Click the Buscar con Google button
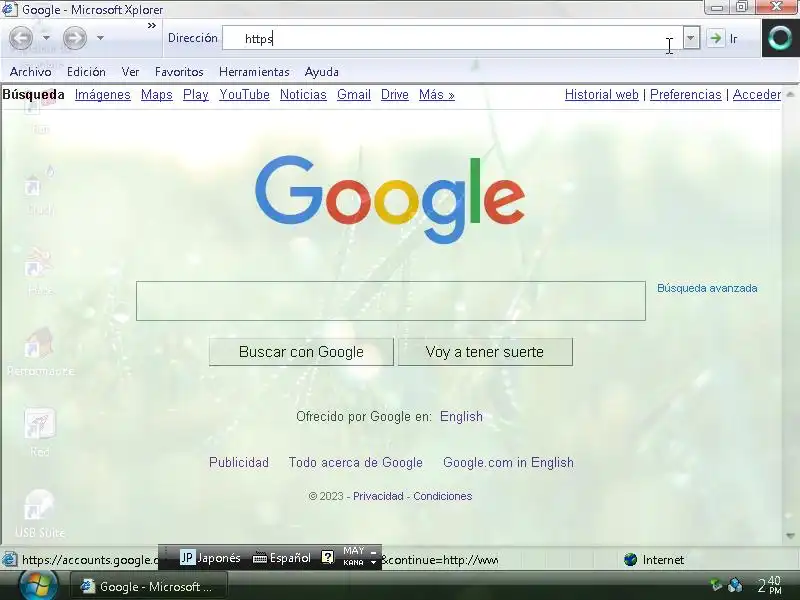 click(x=301, y=352)
